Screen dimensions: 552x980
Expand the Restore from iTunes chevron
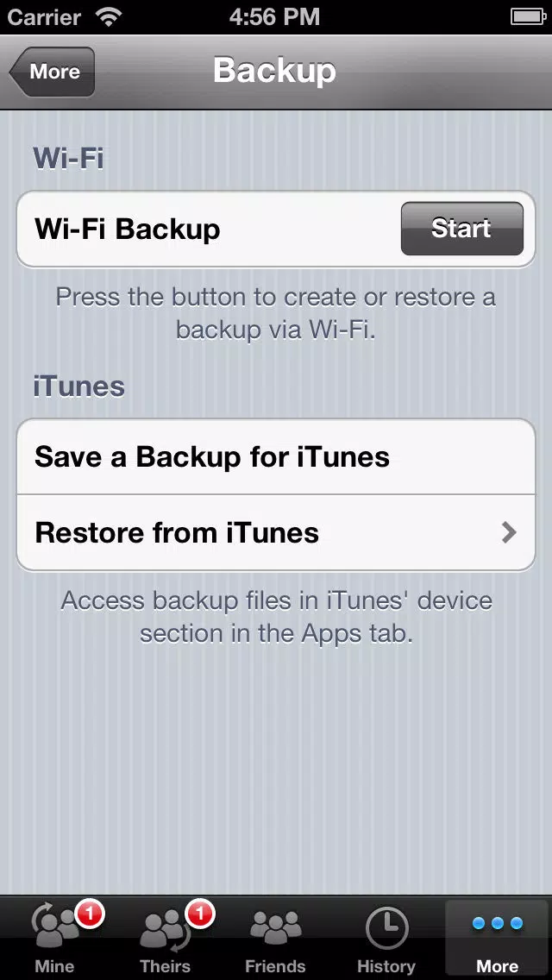click(510, 532)
